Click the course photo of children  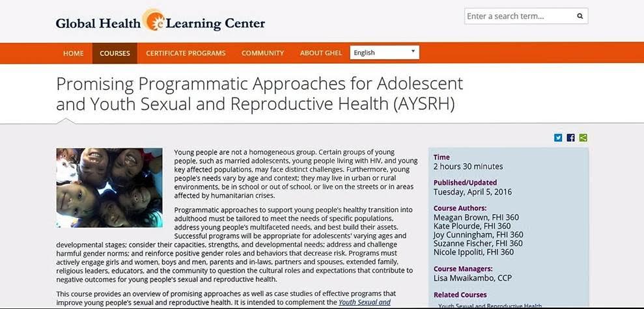point(109,187)
